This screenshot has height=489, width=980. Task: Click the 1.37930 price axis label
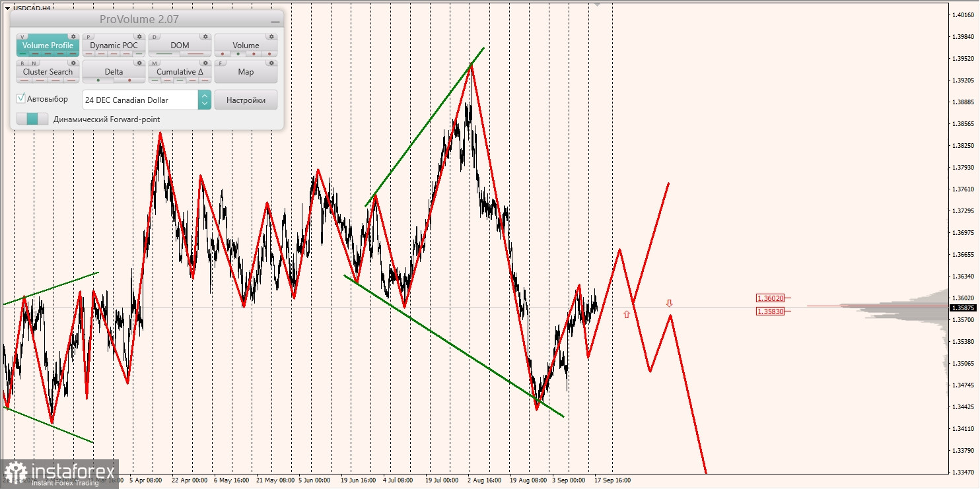coord(964,168)
